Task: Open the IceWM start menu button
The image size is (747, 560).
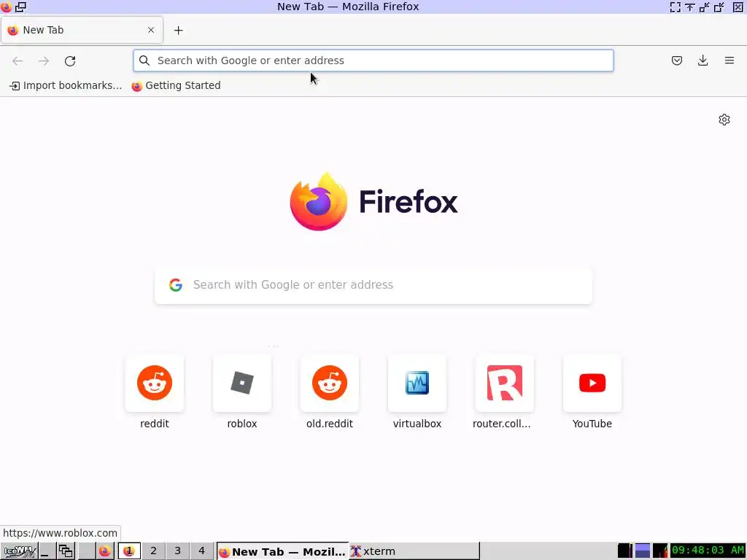Action: pos(19,551)
